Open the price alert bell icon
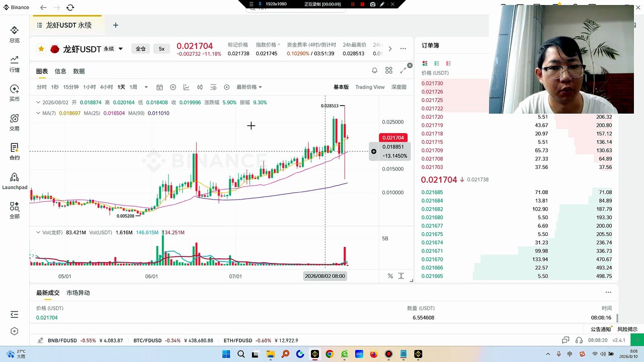Screen dimensions: 644x362 374,71
